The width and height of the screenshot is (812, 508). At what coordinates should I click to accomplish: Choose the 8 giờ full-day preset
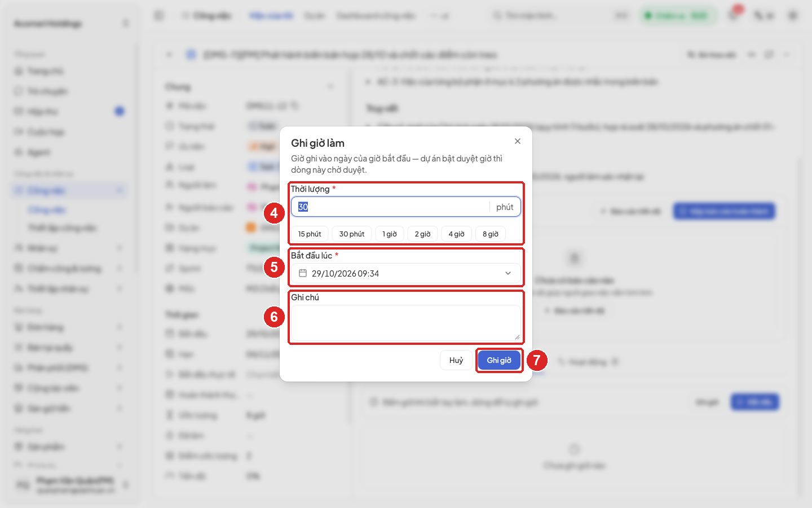(491, 234)
